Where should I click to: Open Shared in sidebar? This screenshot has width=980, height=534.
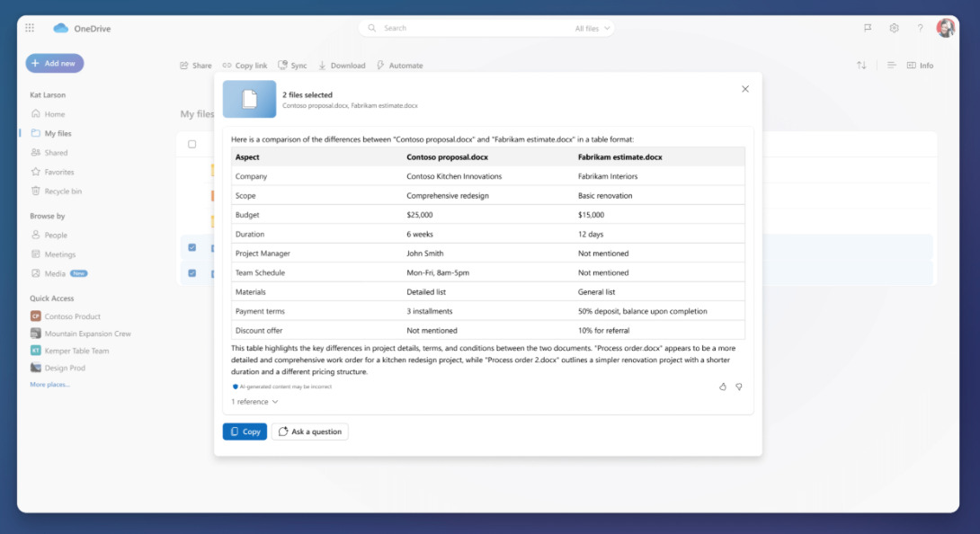point(49,153)
